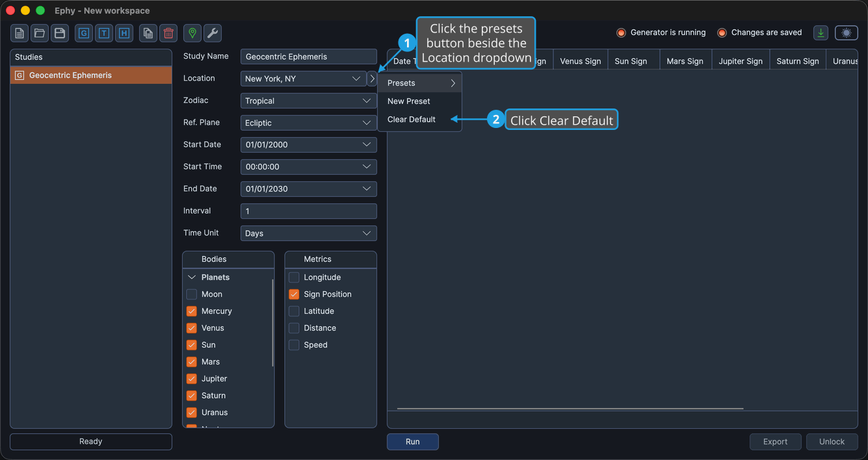Open the Start Date picker

pyautogui.click(x=309, y=145)
